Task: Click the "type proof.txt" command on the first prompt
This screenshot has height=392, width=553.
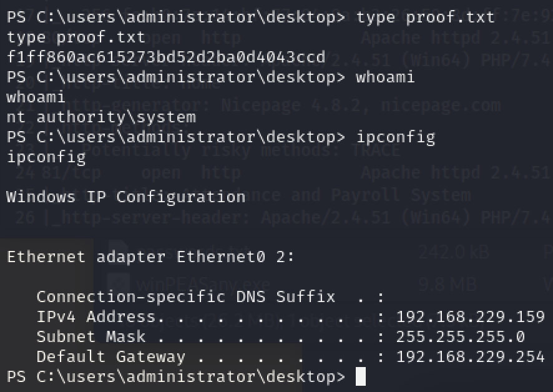Action: coord(425,17)
